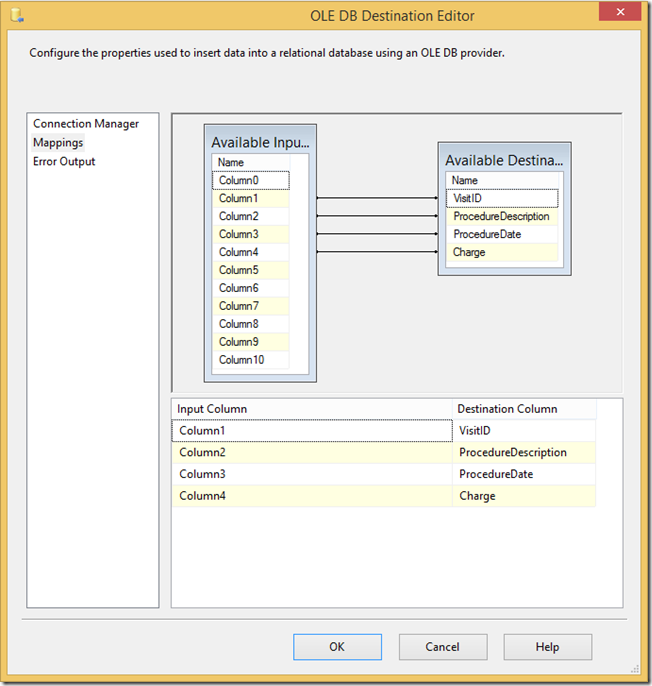Select the mapping line from Column4 to Charge
The width and height of the screenshot is (652, 686).
pyautogui.click(x=377, y=252)
